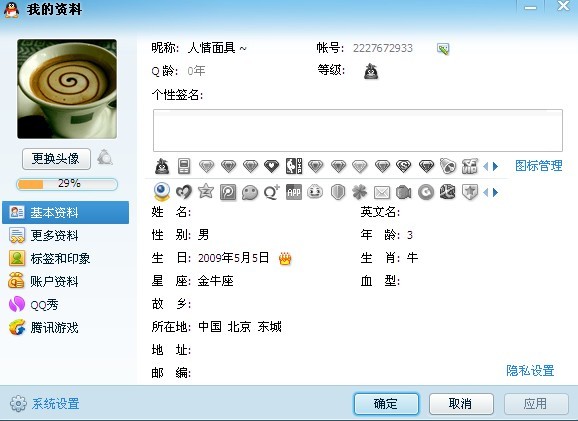578x421 pixels.
Task: Open the 隐私设置 link
Action: [x=530, y=370]
